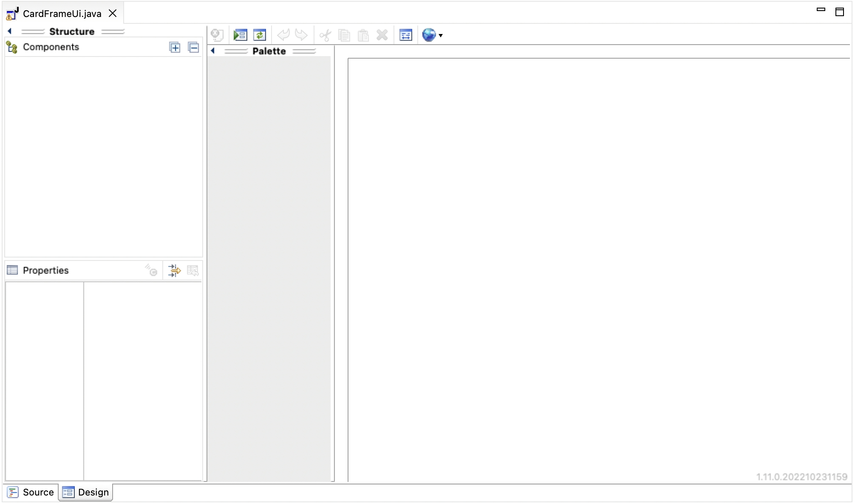
Task: Click the Delete component X icon
Action: 382,35
